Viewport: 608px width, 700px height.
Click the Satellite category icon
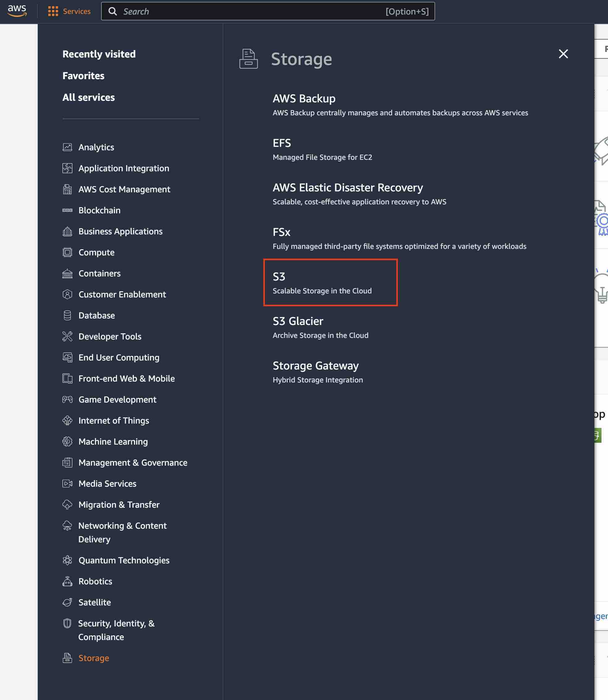coord(67,602)
